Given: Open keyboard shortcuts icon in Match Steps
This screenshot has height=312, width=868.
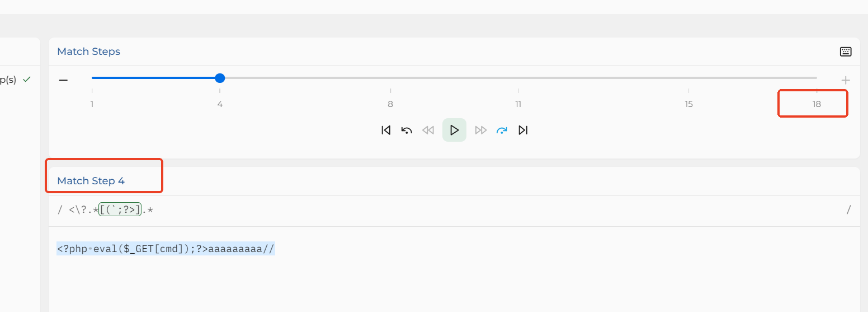Looking at the screenshot, I should [x=846, y=52].
